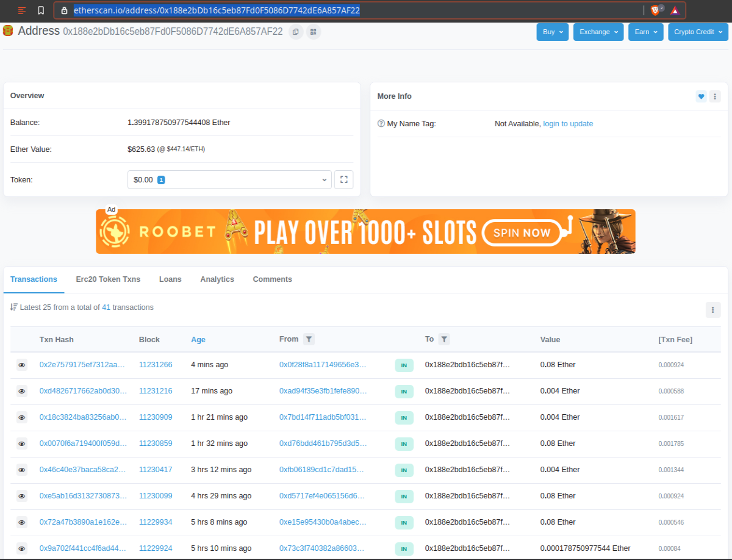
Task: Click the Brave Shields icon in address bar
Action: coord(656,10)
